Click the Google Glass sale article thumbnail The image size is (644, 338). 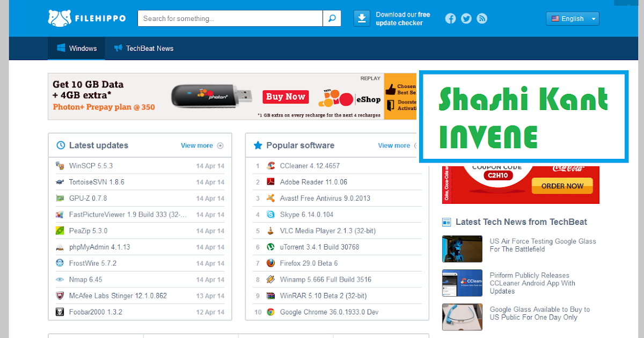click(x=462, y=317)
